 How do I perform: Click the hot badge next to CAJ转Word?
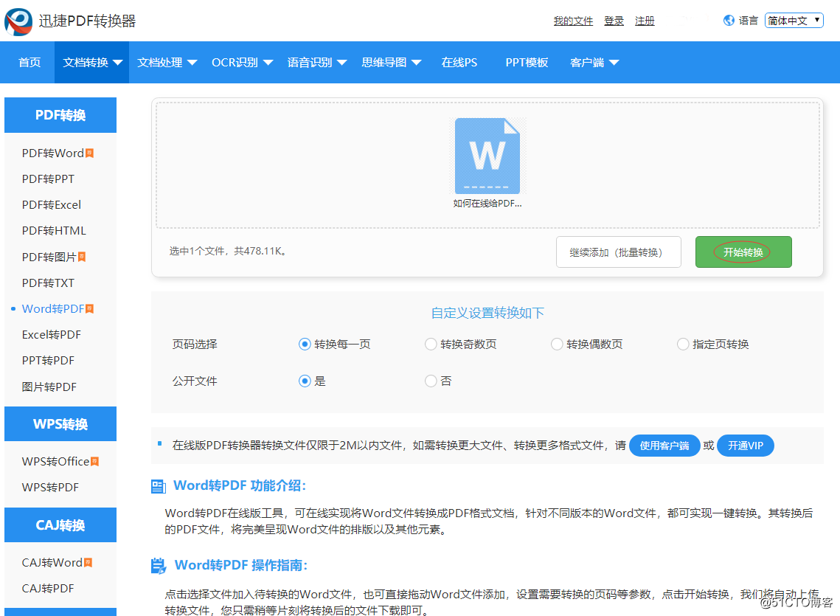pos(88,562)
